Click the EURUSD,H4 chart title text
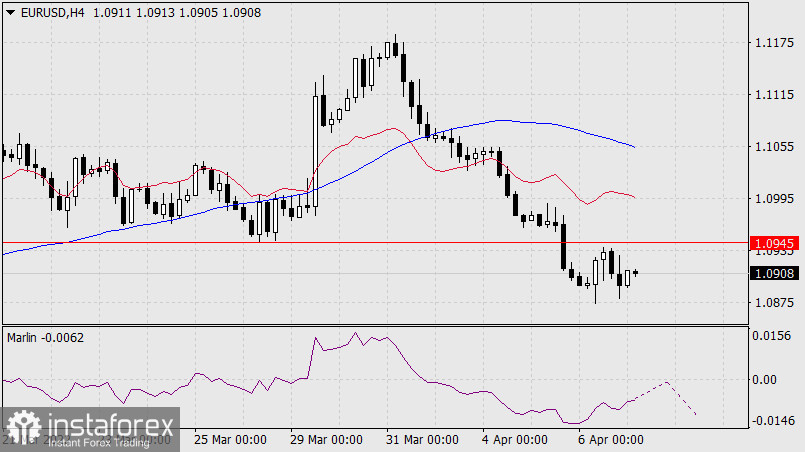Screen dimensions: 805x452 coord(52,12)
